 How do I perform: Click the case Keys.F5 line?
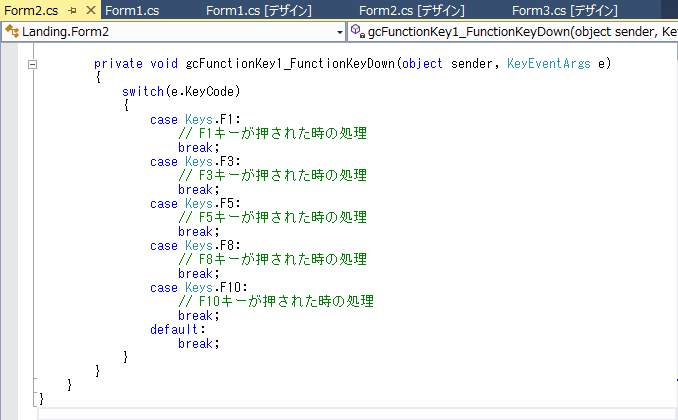tap(195, 203)
